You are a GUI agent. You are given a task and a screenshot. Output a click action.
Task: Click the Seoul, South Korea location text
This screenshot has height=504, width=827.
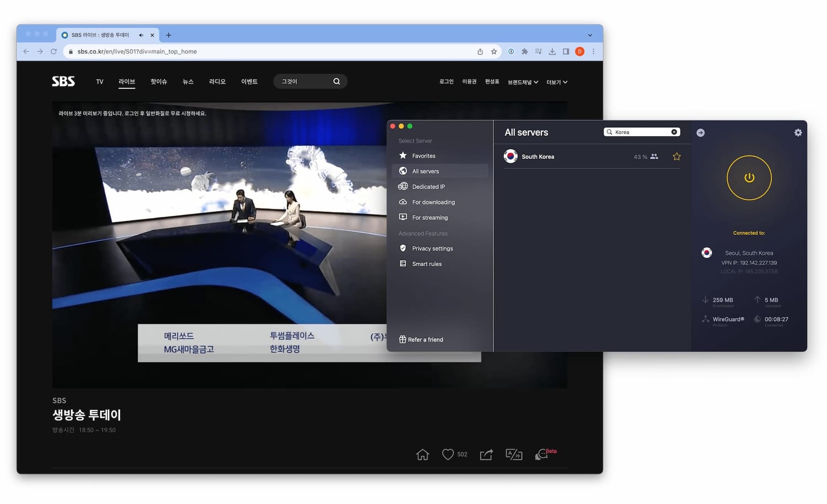[749, 253]
